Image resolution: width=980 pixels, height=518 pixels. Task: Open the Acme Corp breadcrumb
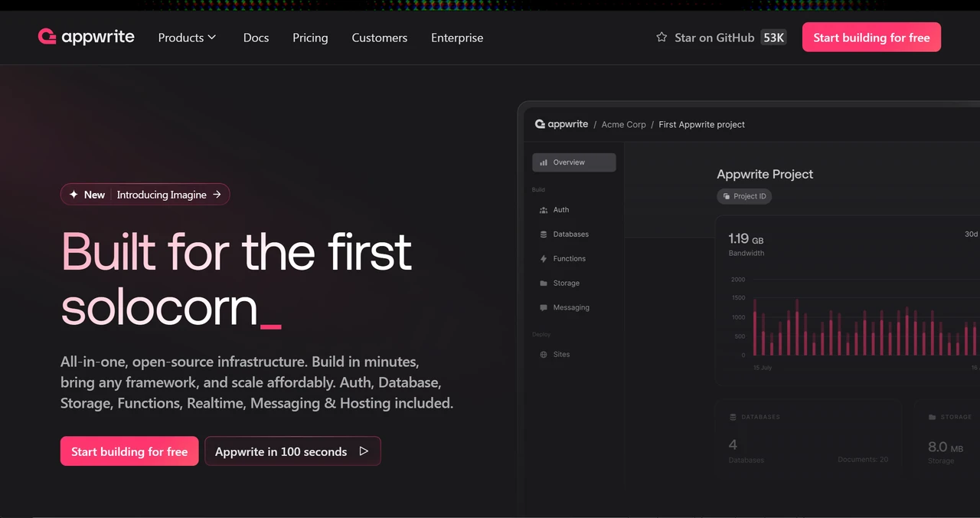623,124
